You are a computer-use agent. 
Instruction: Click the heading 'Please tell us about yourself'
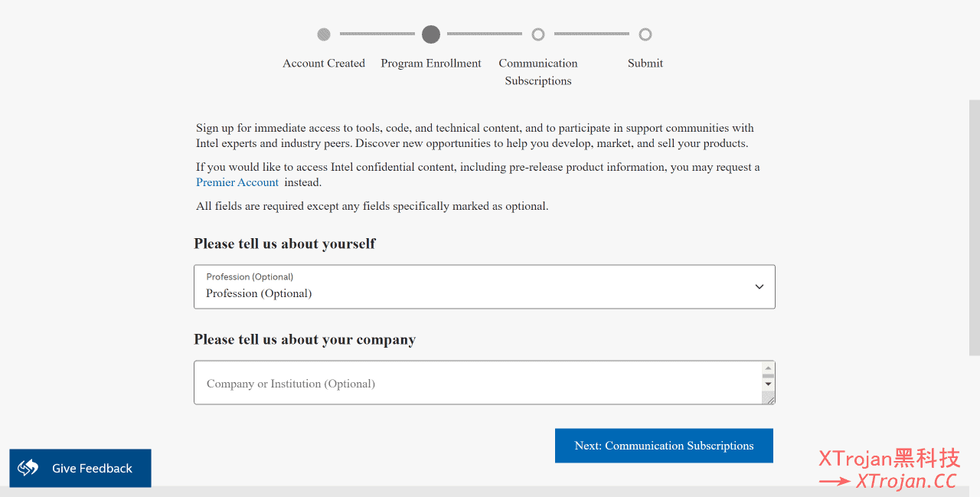pyautogui.click(x=285, y=244)
